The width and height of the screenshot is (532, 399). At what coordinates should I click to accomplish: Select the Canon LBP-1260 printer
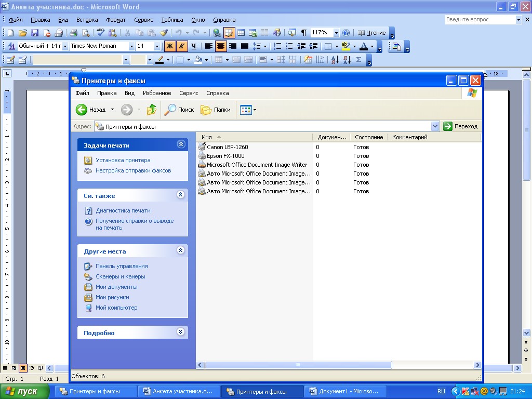point(227,147)
